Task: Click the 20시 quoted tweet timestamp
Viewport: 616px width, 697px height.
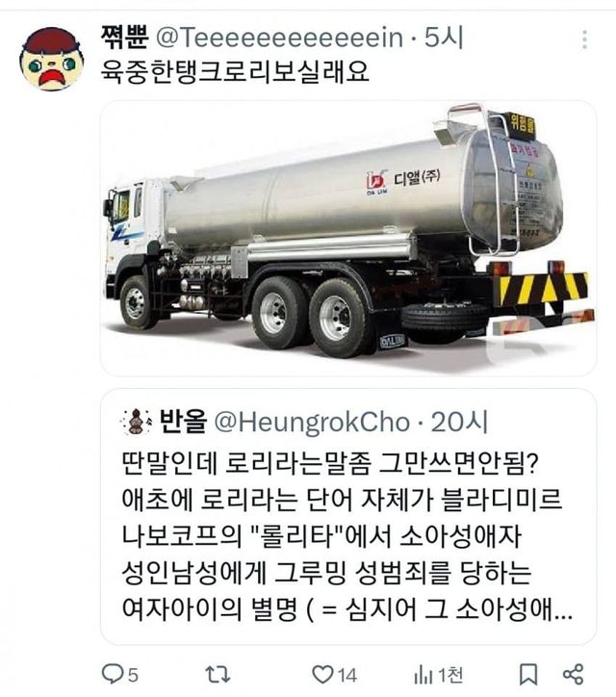Action: point(459,422)
